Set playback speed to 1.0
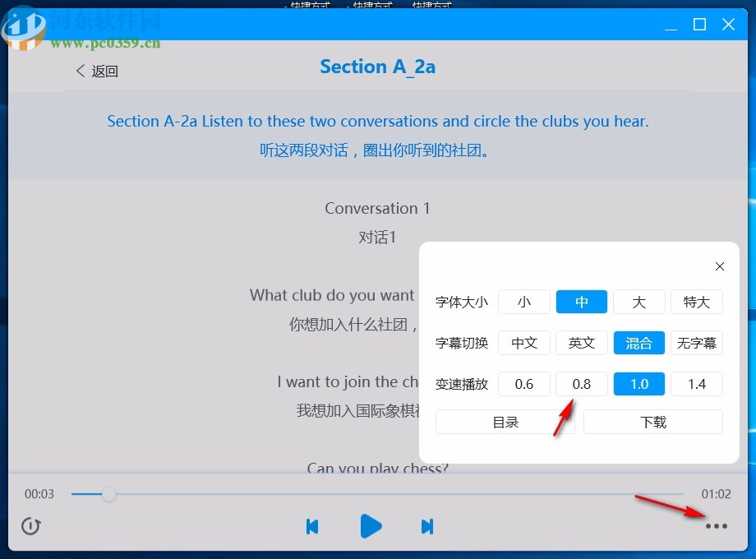756x559 pixels. pos(638,384)
